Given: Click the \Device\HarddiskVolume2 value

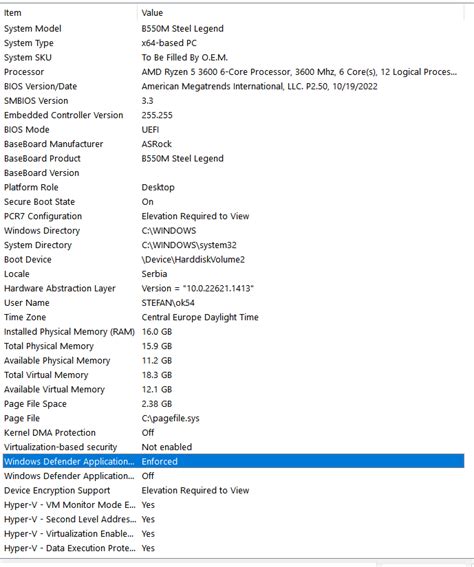Looking at the screenshot, I should [193, 260].
